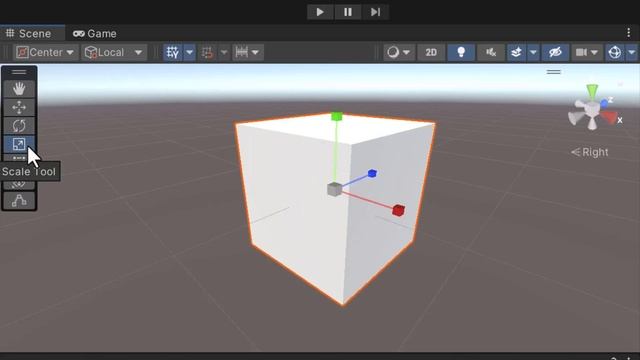Toggle Gizmos globe button

click(615, 52)
